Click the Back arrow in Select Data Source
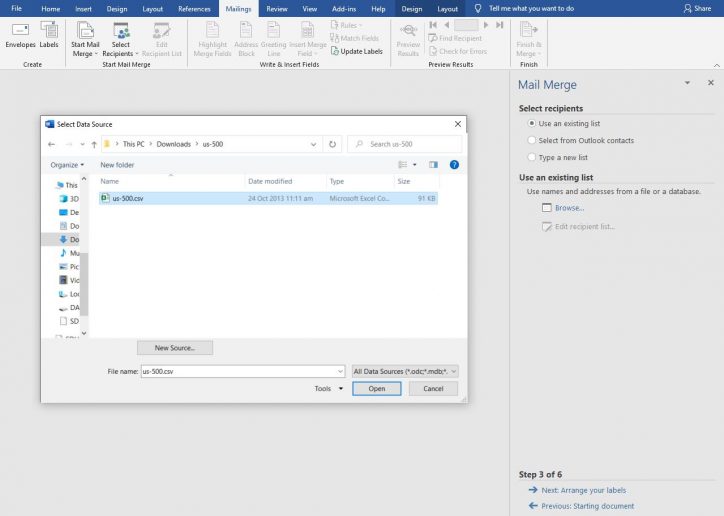The height and width of the screenshot is (516, 724). click(x=52, y=144)
